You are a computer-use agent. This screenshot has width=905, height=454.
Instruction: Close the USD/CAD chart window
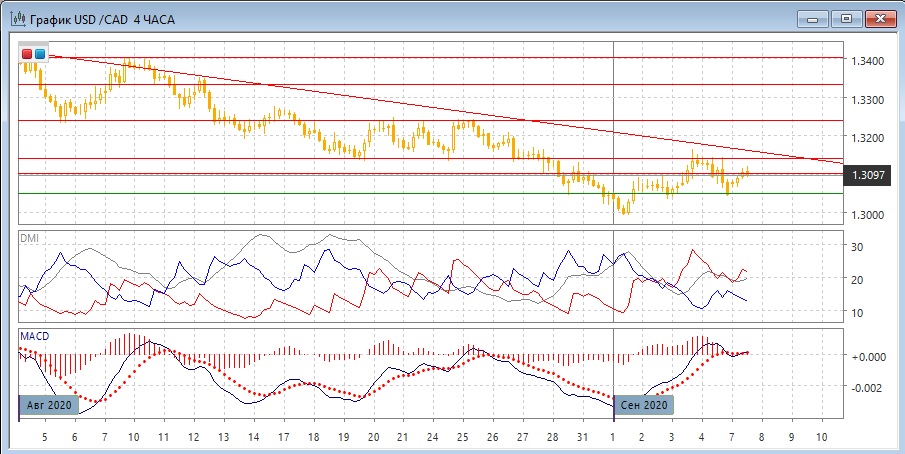click(879, 18)
